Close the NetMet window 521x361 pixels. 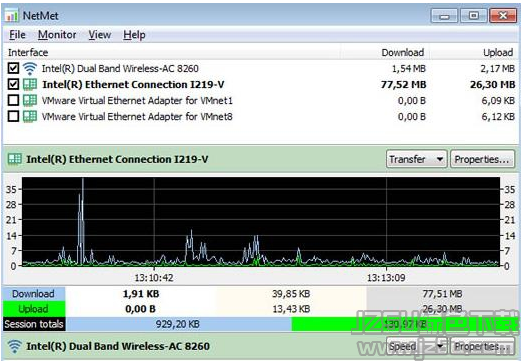point(503,16)
